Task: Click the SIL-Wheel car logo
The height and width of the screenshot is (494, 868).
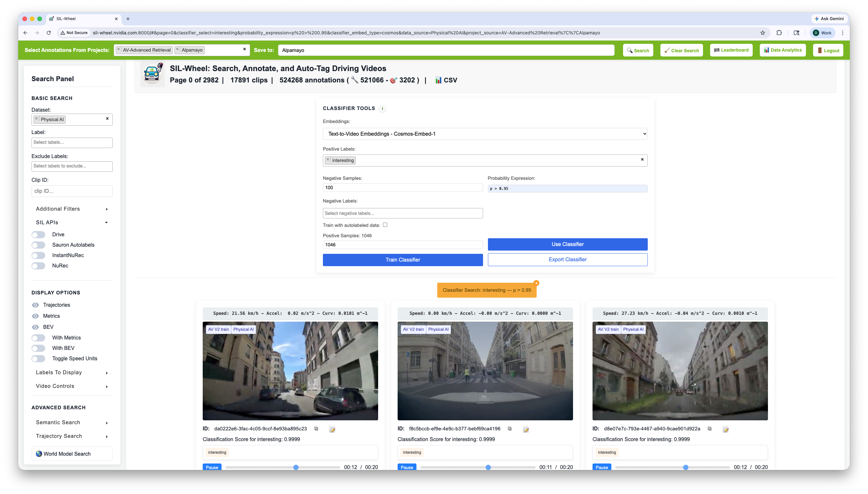Action: (152, 73)
